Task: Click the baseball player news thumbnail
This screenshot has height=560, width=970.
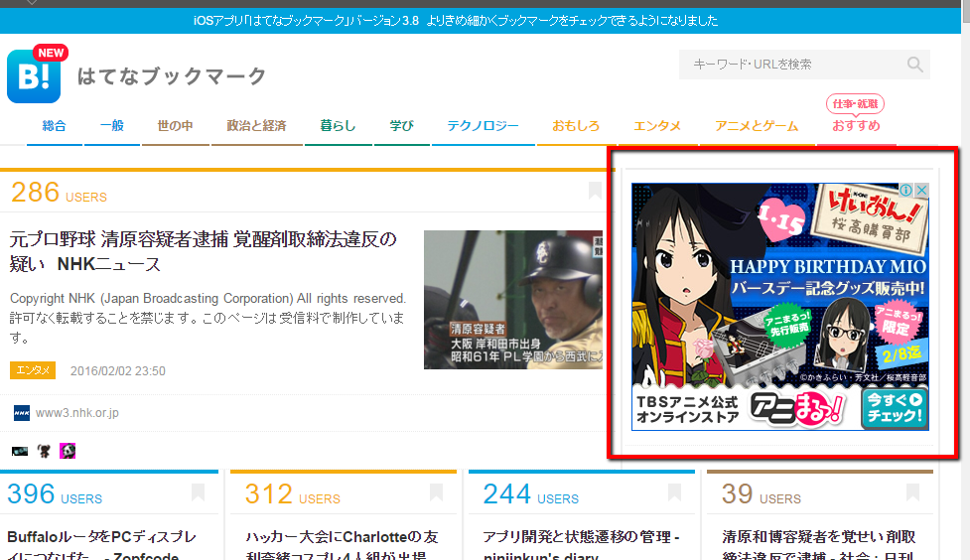Action: click(x=513, y=300)
